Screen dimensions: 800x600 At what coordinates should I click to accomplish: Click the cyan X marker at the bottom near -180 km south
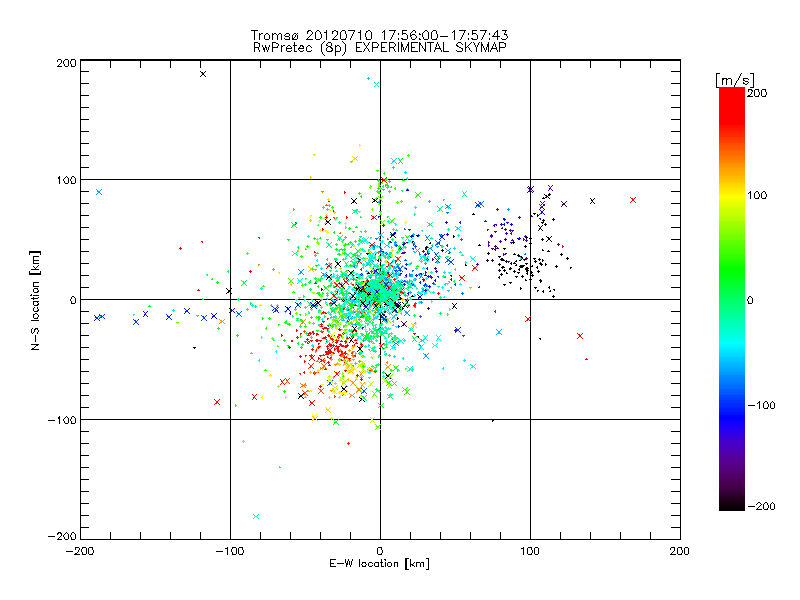pos(256,516)
